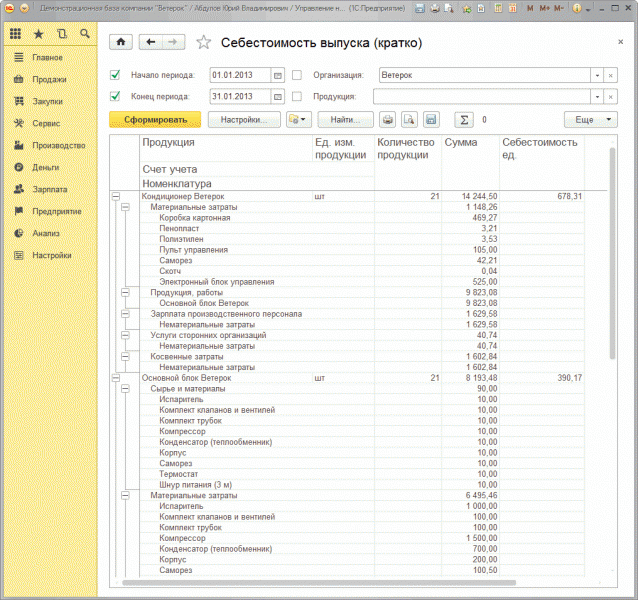Open the Организация dropdown arrow
This screenshot has width=638, height=600.
pos(597,75)
